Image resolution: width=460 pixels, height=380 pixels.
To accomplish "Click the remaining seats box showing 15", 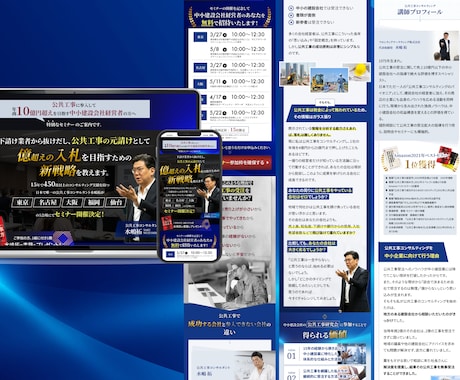I will point(230,130).
